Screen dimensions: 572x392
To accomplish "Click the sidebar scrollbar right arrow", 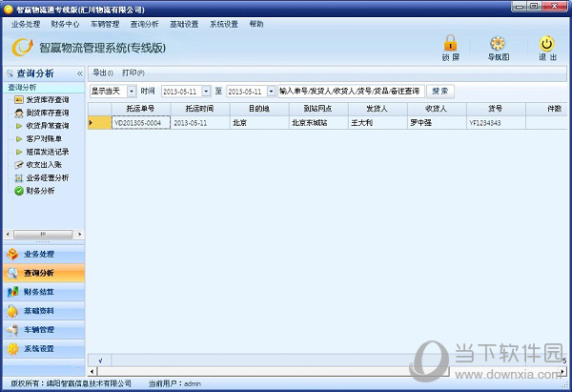I will coord(79,234).
